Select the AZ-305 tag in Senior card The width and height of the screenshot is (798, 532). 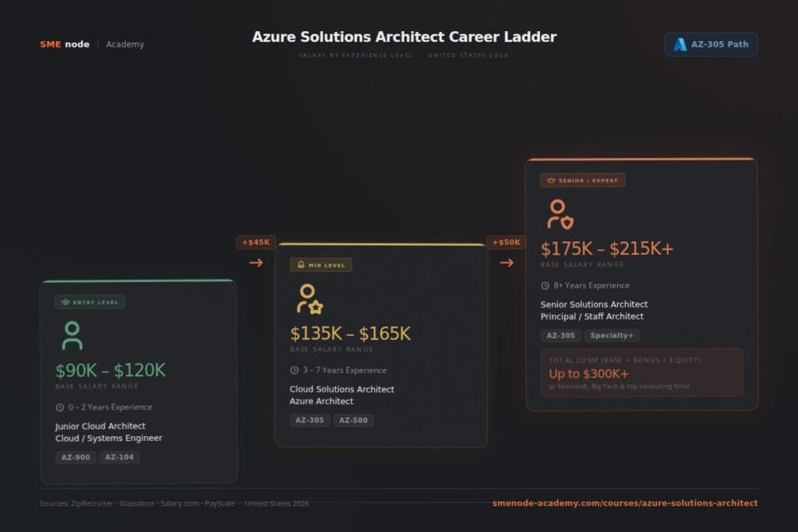click(560, 336)
